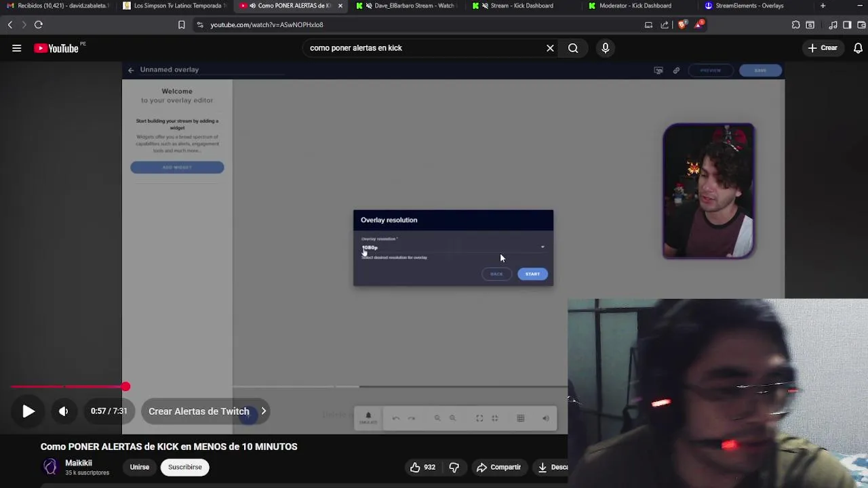Close the active YouTube tab
This screenshot has width=868, height=488.
coord(340,5)
